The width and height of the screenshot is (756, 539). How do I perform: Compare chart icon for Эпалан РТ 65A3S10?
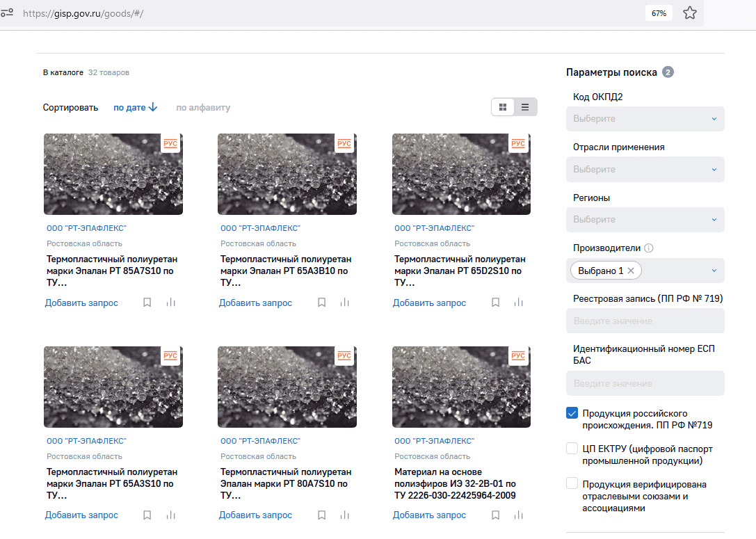[x=170, y=515]
